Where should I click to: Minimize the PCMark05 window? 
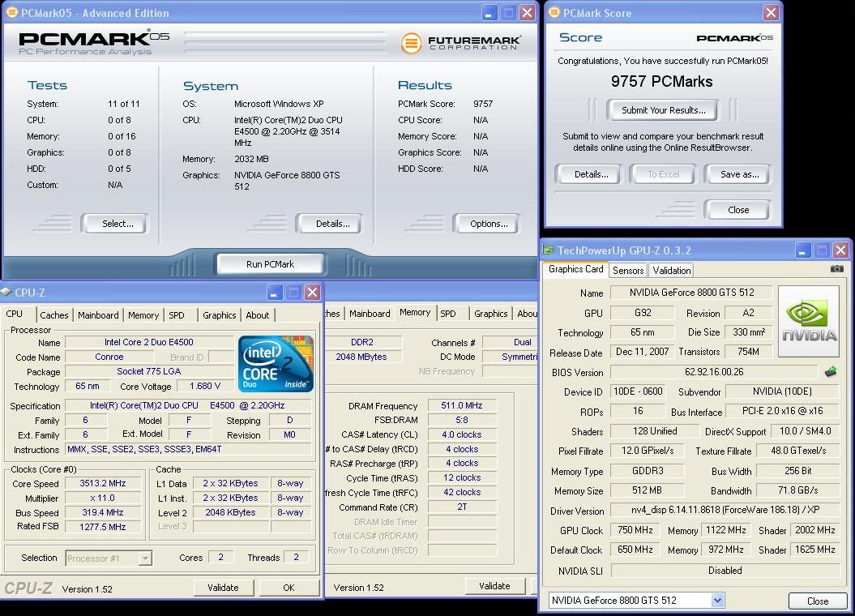pyautogui.click(x=489, y=12)
